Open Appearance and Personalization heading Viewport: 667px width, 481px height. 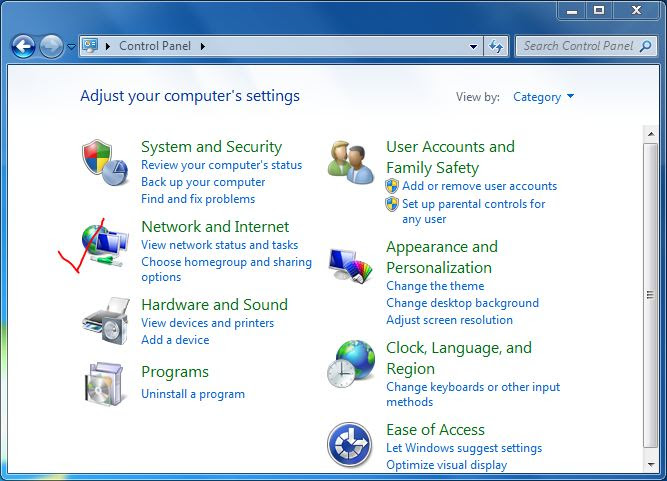point(442,257)
